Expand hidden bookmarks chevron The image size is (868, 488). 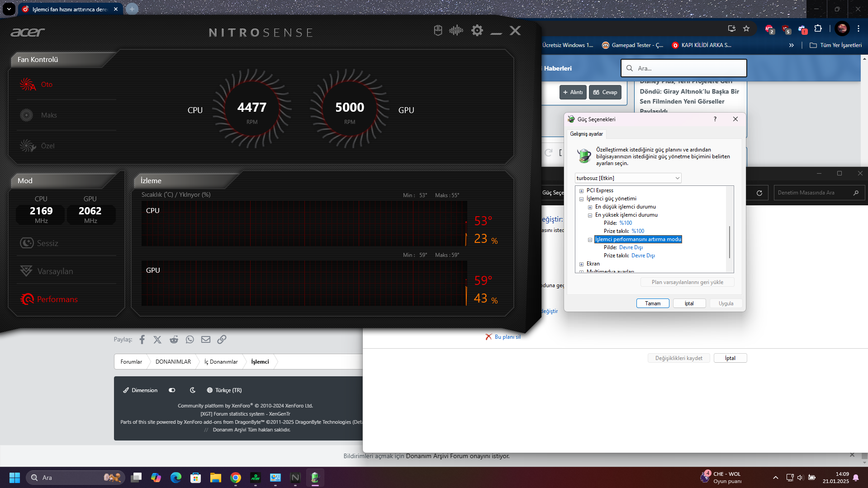click(792, 45)
